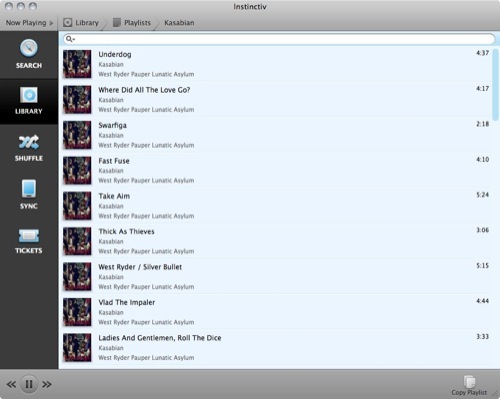The width and height of the screenshot is (500, 399).
Task: Select the song Underdog
Action: [x=276, y=64]
